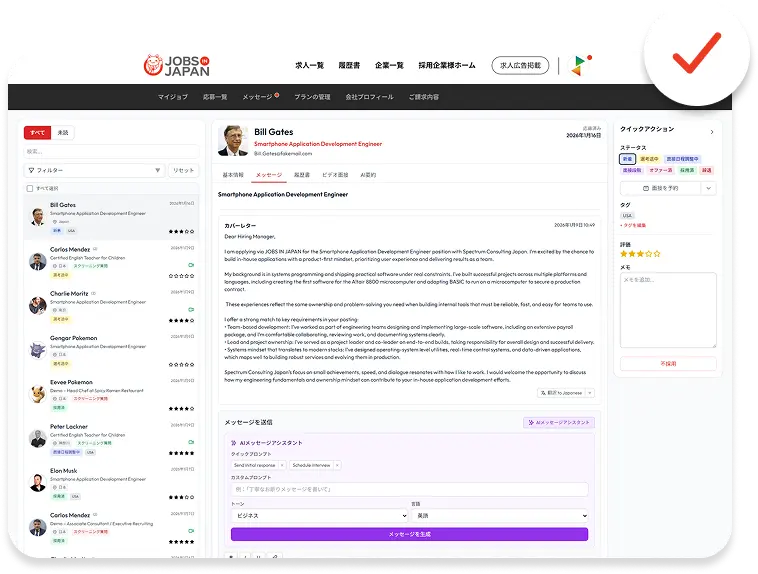Click the reject button under memo
This screenshot has height=574, width=758.
668,364
